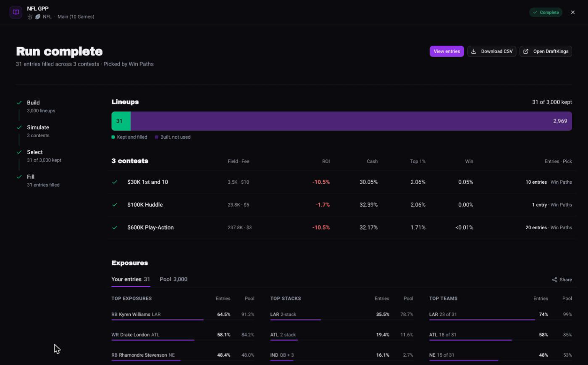Click Download CSV button
The width and height of the screenshot is (588, 365).
point(491,51)
